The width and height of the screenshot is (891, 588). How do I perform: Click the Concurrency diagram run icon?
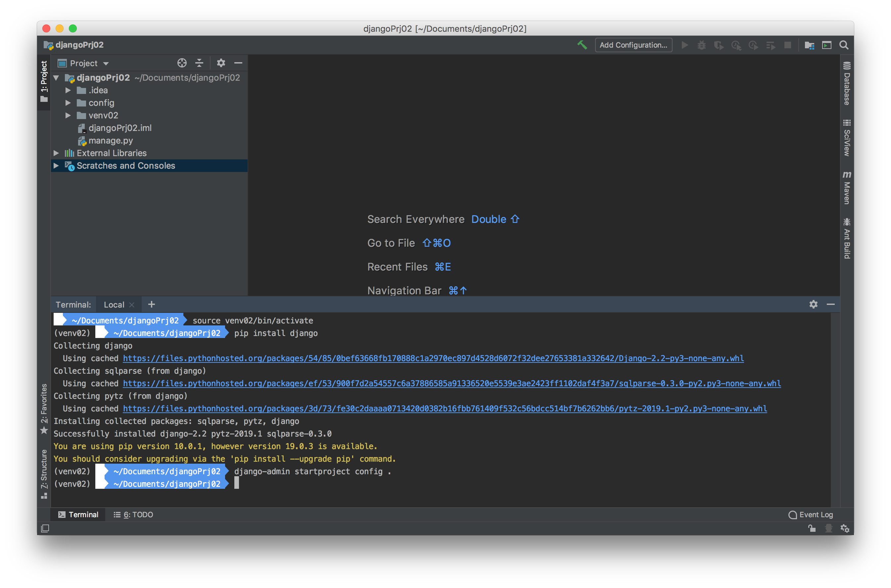[x=753, y=45]
